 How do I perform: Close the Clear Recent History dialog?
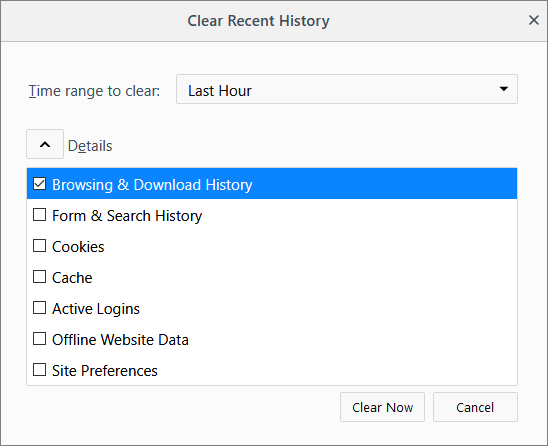tap(534, 20)
